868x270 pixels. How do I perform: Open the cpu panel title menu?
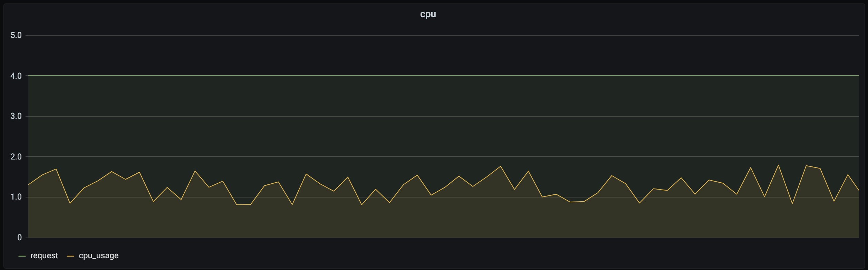point(428,14)
